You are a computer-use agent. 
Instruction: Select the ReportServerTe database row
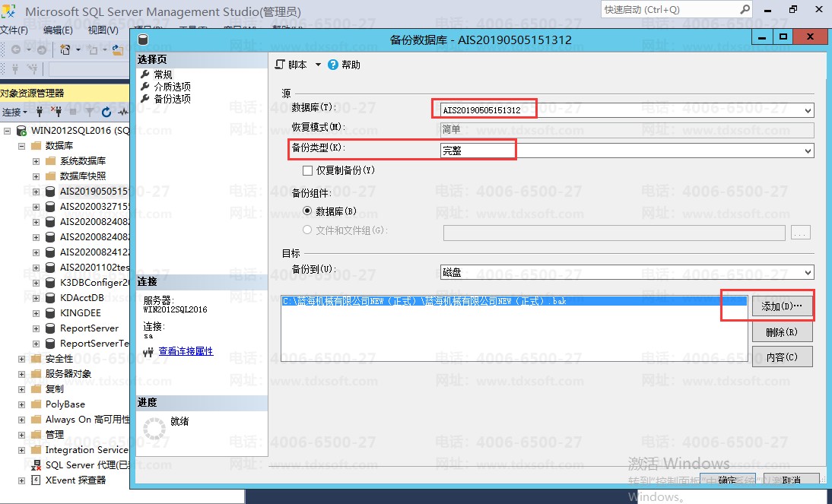[x=94, y=344]
